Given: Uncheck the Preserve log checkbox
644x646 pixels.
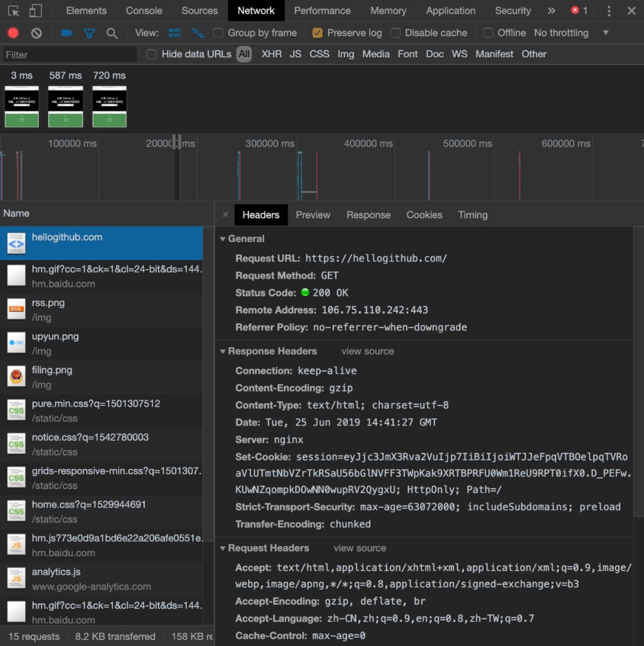Looking at the screenshot, I should (318, 33).
